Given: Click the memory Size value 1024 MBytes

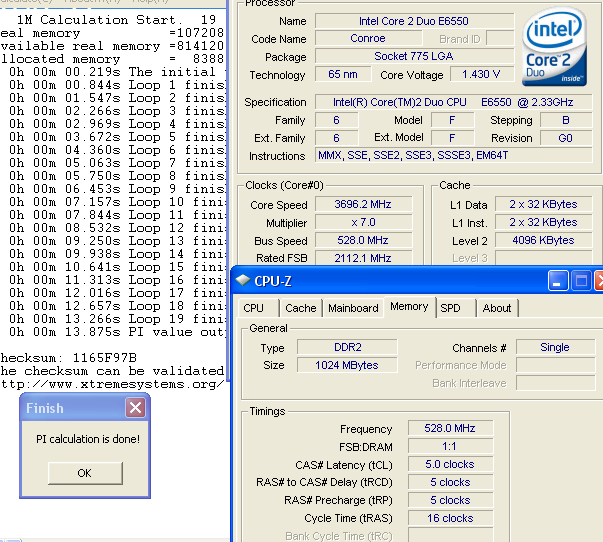Looking at the screenshot, I should (x=347, y=365).
